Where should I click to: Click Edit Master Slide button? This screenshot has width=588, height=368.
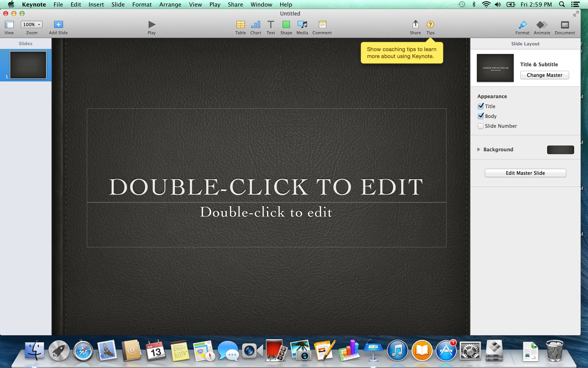pyautogui.click(x=525, y=173)
